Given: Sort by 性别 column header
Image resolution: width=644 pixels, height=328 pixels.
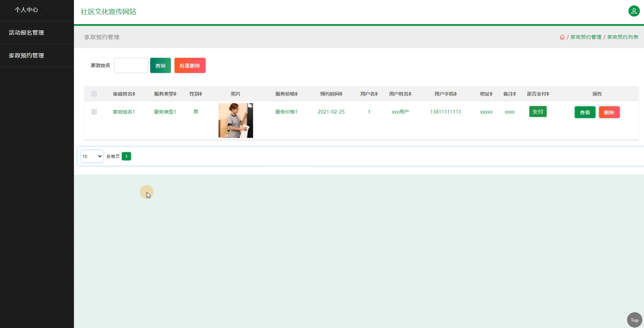Looking at the screenshot, I should point(196,94).
